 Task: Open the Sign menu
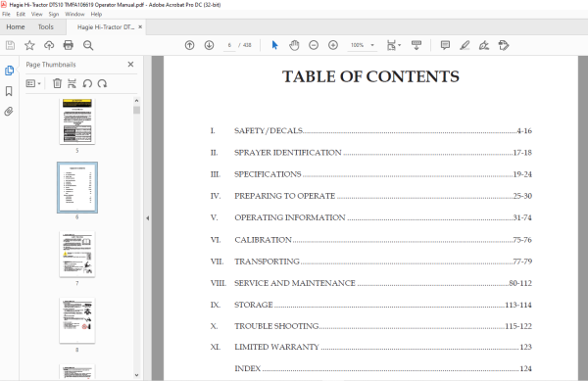pyautogui.click(x=54, y=15)
